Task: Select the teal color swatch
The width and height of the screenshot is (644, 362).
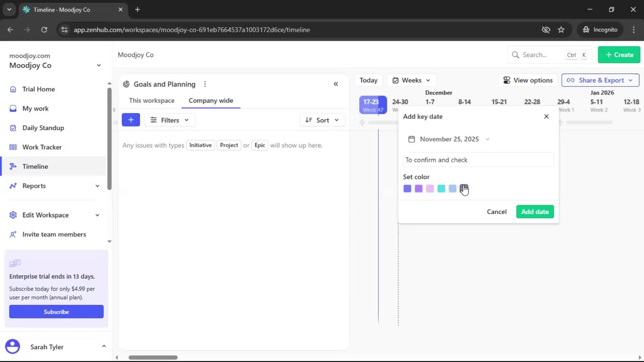Action: click(441, 189)
